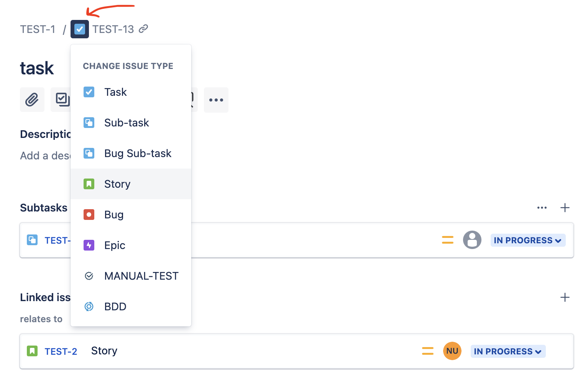This screenshot has height=390, width=588.
Task: Open attachments using the paperclip icon
Action: click(x=32, y=100)
